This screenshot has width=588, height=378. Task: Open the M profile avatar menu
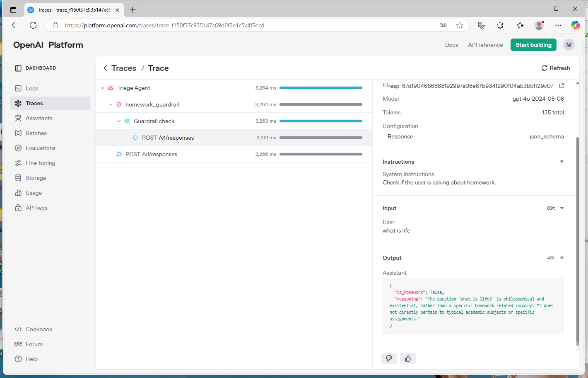tap(569, 45)
